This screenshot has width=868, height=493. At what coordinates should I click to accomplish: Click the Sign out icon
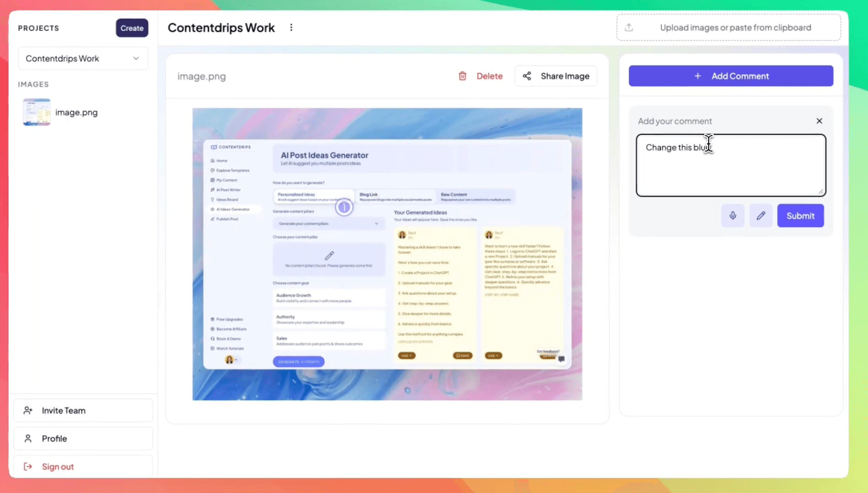pos(28,466)
